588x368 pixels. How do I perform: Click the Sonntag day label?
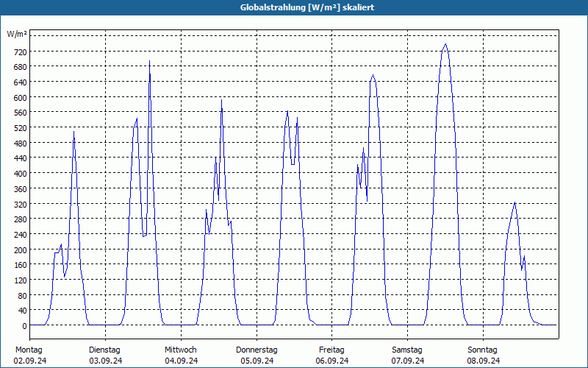click(482, 350)
